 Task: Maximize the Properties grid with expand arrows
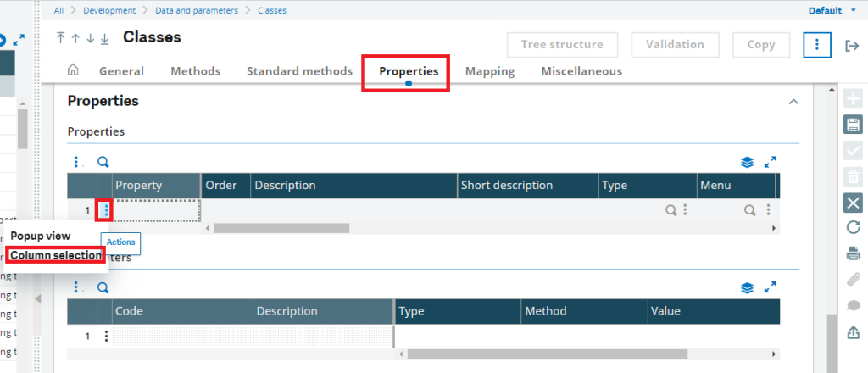(x=770, y=162)
